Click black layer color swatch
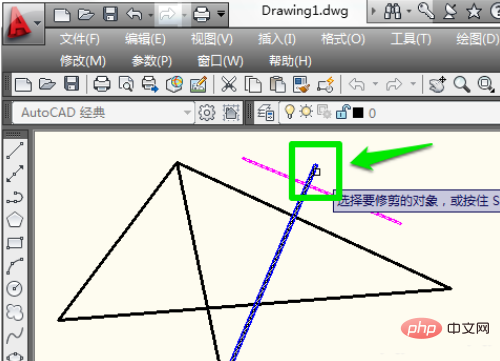Screen dimensions: 500x361 point(358,113)
